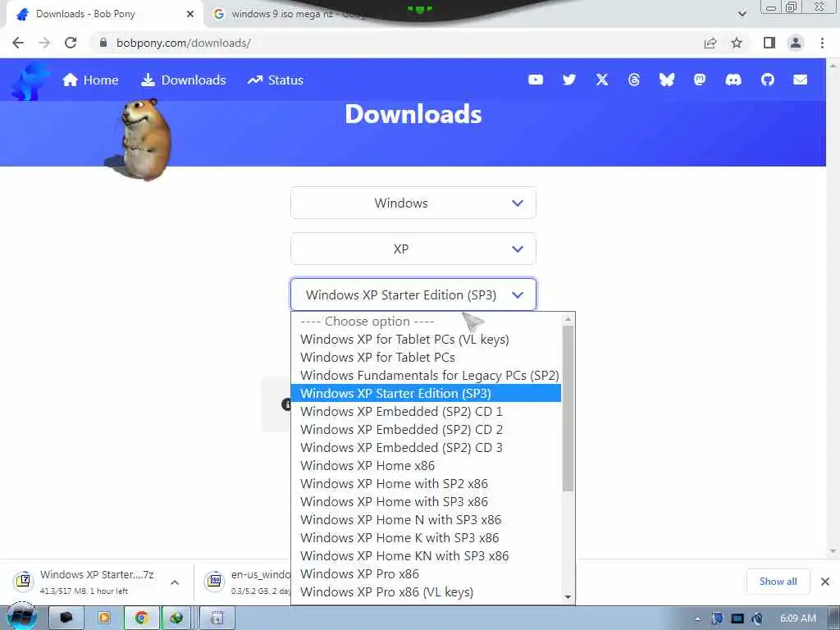Choose Windows XP Home KN with SP3 x86
840x630 pixels.
pyautogui.click(x=426, y=555)
